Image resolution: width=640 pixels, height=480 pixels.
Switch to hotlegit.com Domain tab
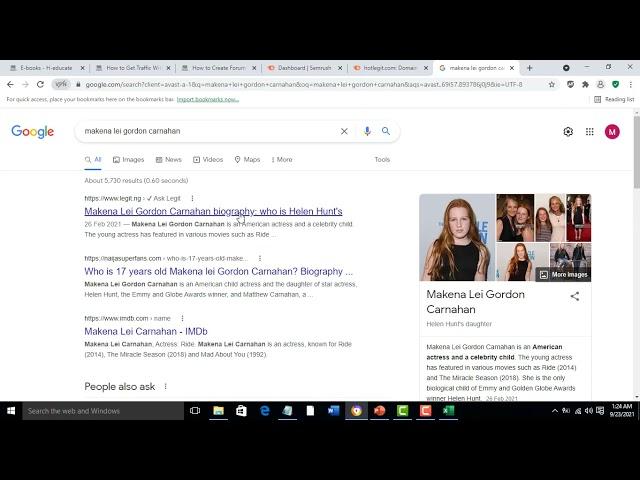click(x=390, y=68)
